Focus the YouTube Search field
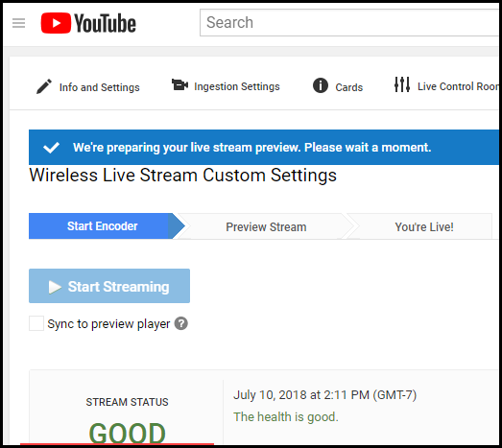The image size is (502, 448). [x=349, y=23]
